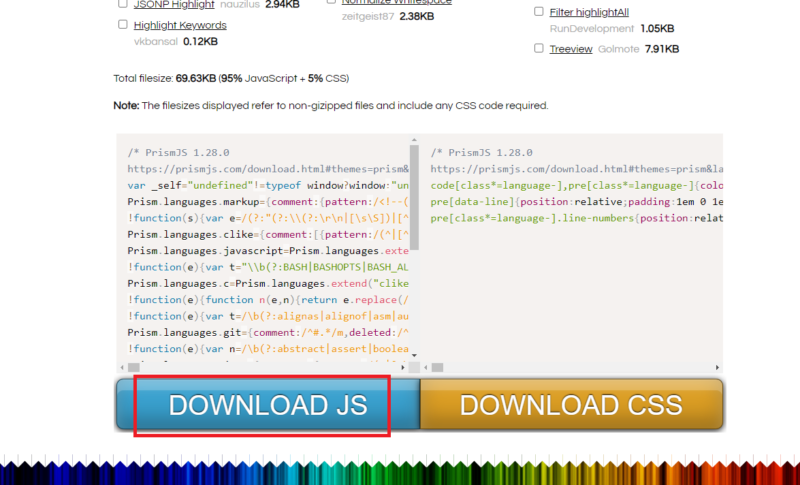The image size is (800, 485).
Task: Open the Filter highlightAll plugin link
Action: click(589, 12)
